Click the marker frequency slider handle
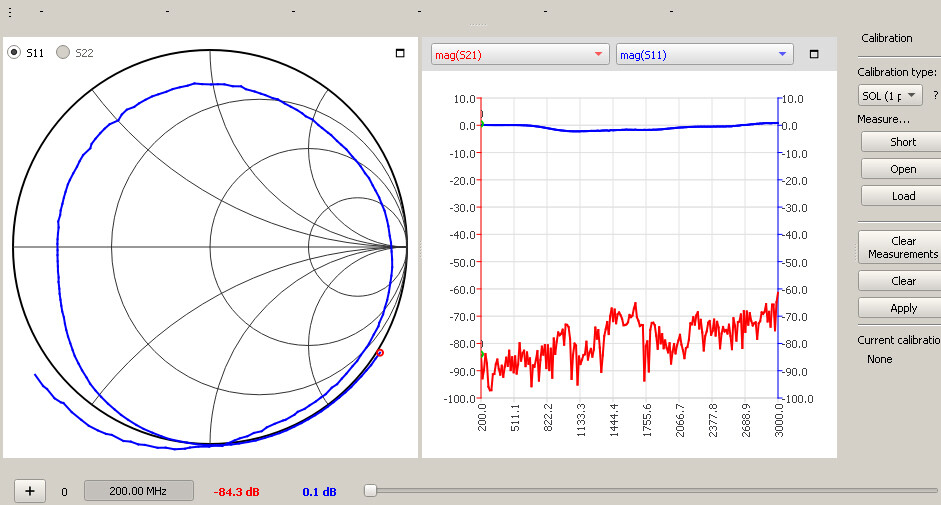Viewport: 941px width, 505px height. click(x=370, y=491)
